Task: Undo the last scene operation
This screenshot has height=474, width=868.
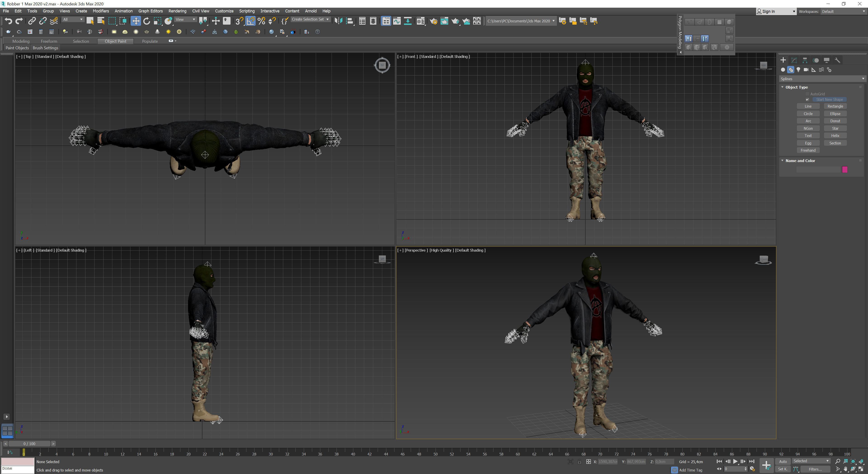Action: click(x=8, y=21)
